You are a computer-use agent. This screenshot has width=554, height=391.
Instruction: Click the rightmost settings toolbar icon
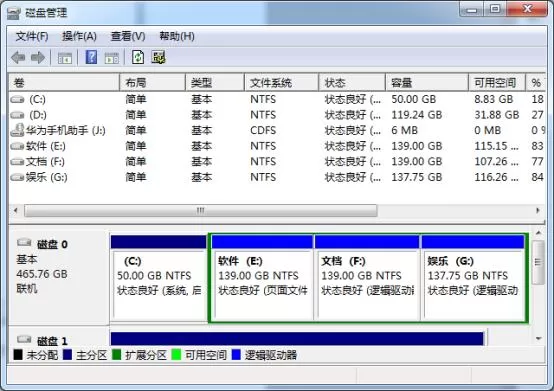tap(159, 57)
